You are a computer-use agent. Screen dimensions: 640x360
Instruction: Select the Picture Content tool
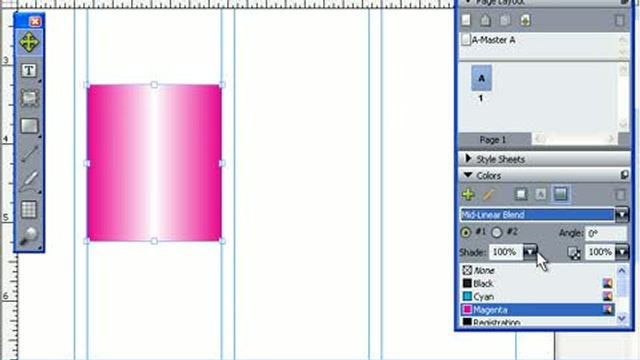[x=29, y=98]
